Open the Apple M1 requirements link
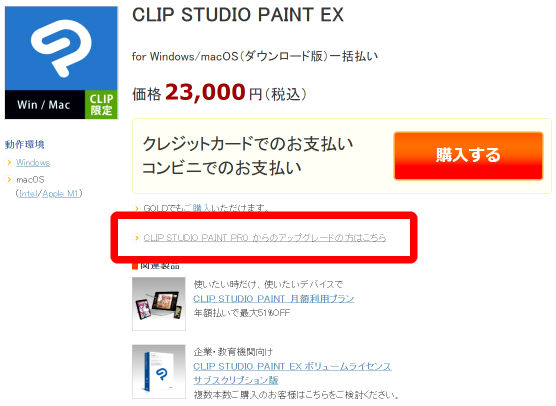 (60, 194)
